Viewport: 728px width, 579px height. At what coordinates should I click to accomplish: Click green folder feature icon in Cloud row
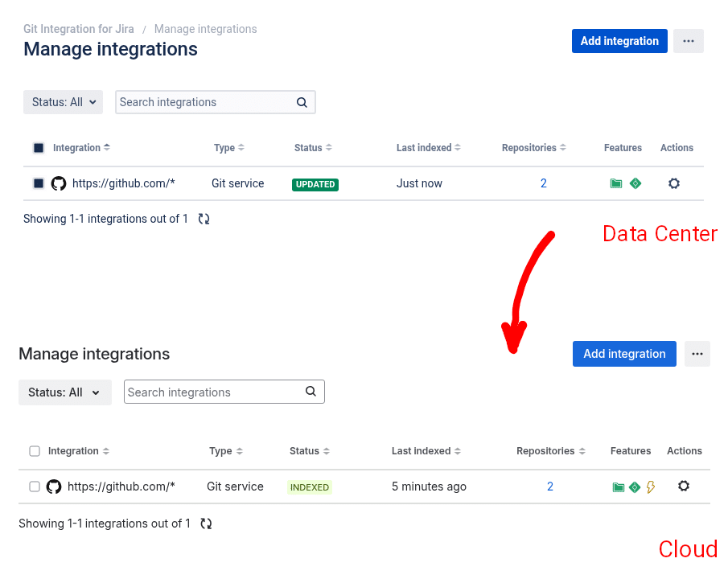pos(619,487)
